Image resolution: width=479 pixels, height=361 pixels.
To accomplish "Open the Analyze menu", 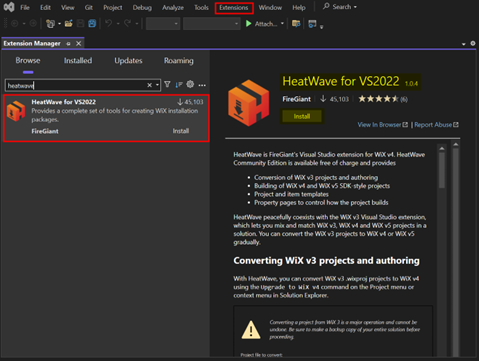I will coord(173,7).
